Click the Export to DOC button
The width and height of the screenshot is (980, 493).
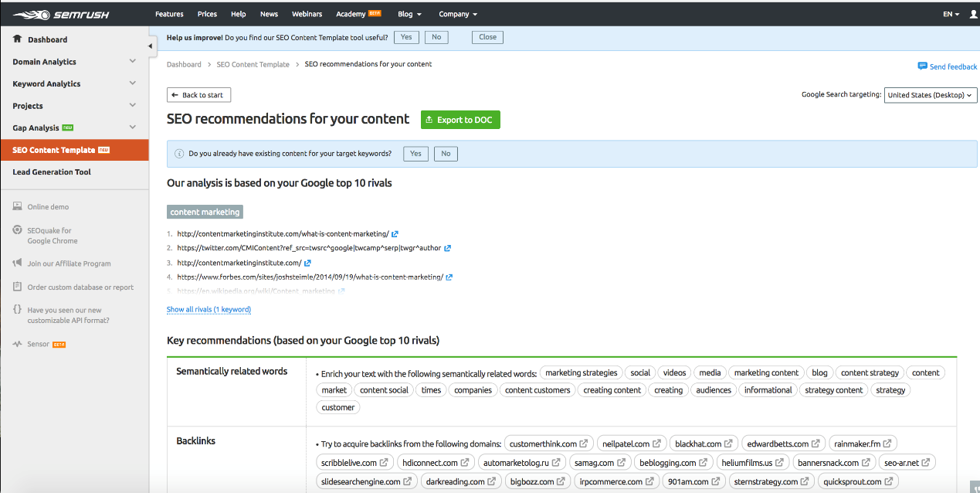pyautogui.click(x=460, y=120)
